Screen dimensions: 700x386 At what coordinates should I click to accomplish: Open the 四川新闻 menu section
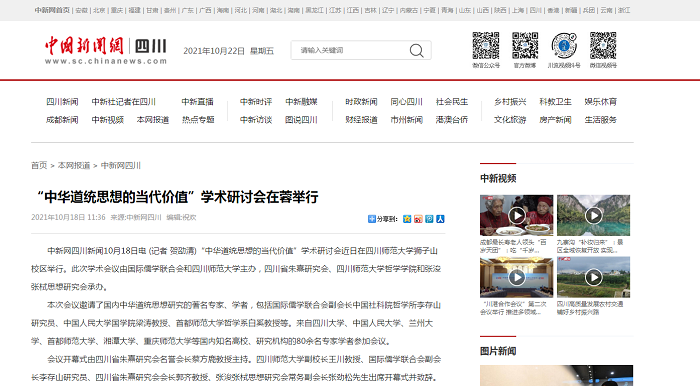coord(62,102)
